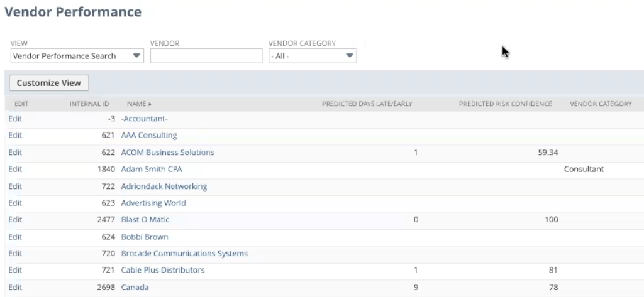644x297 pixels.
Task: Select internal ID 1840 cell
Action: tap(106, 169)
